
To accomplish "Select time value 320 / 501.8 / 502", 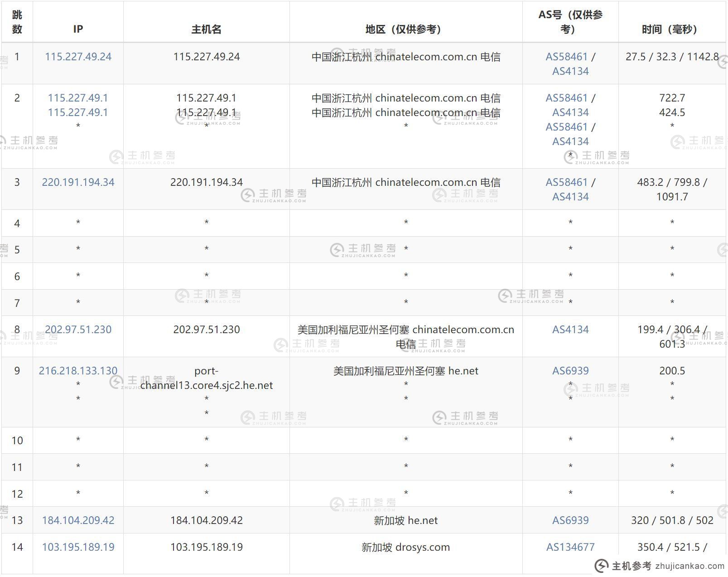I will (x=672, y=520).
